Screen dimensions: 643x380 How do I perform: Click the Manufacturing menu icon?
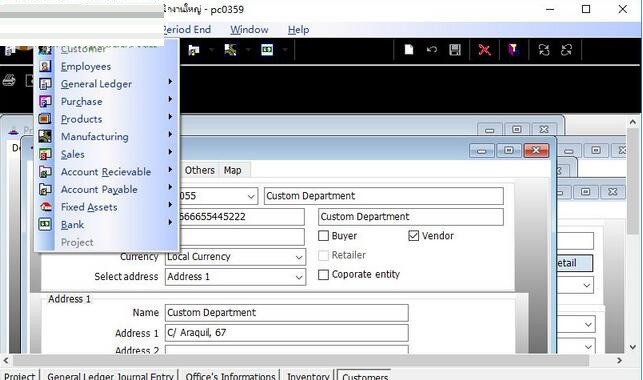click(45, 137)
